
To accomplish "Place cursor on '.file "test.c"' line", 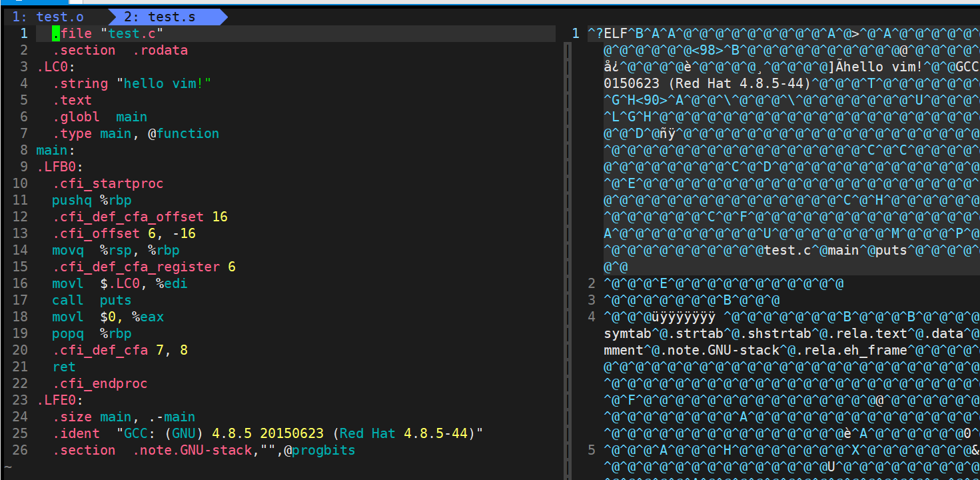I will pos(108,33).
